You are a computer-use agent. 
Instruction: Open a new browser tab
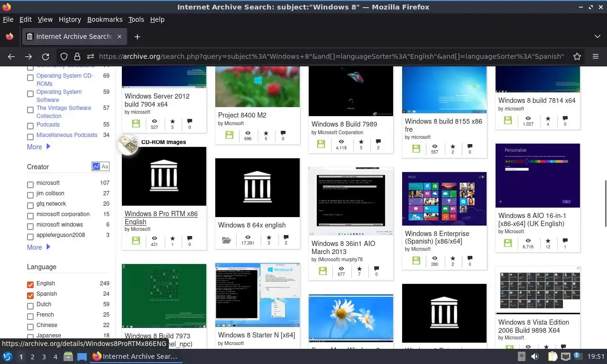[137, 36]
